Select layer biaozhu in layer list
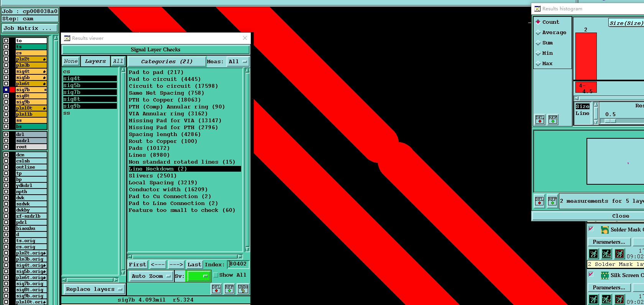 click(x=31, y=228)
